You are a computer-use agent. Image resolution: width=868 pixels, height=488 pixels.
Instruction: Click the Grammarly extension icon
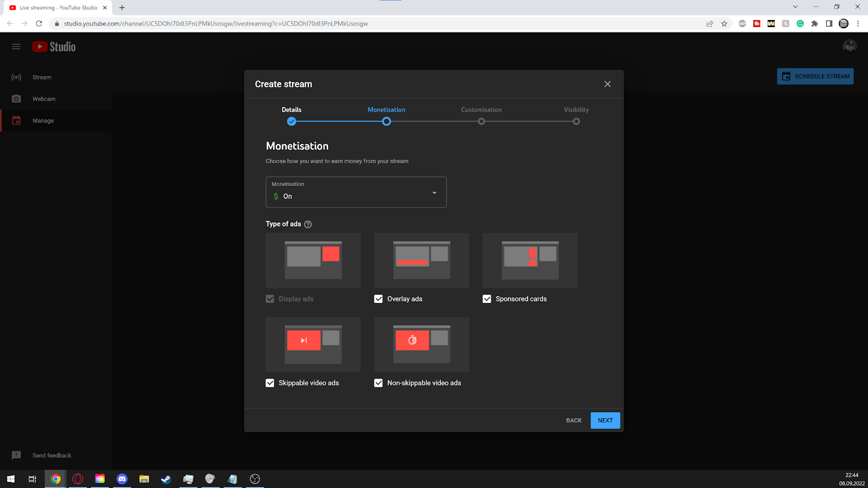click(x=800, y=23)
